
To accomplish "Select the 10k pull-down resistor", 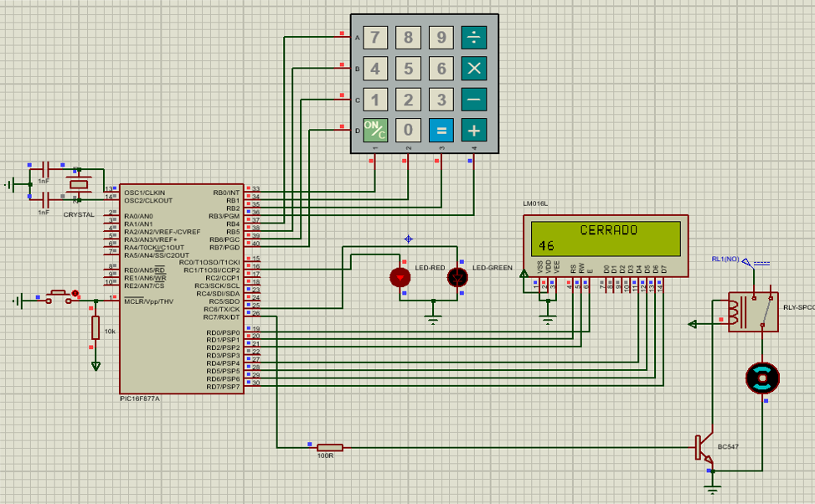I will pyautogui.click(x=95, y=328).
